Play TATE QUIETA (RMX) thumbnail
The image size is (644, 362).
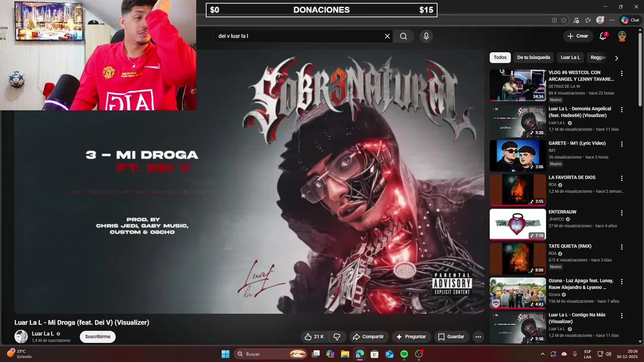point(518,259)
